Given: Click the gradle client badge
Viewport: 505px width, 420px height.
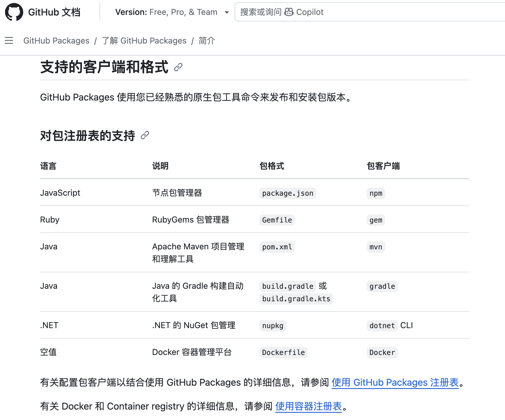Looking at the screenshot, I should [x=382, y=286].
